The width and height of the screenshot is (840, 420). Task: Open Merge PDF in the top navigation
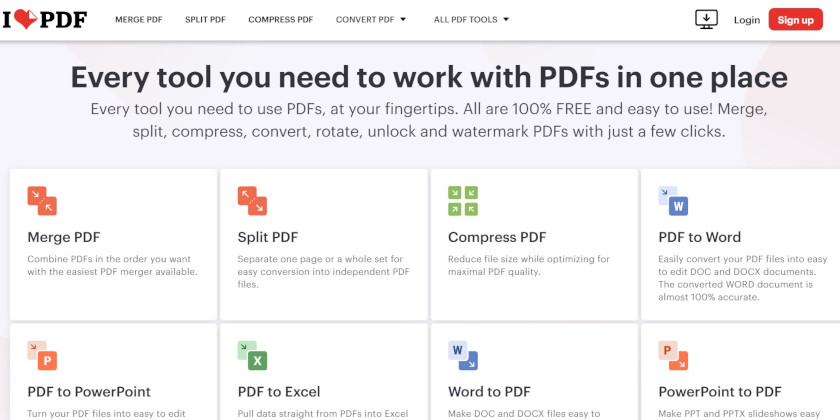(139, 19)
